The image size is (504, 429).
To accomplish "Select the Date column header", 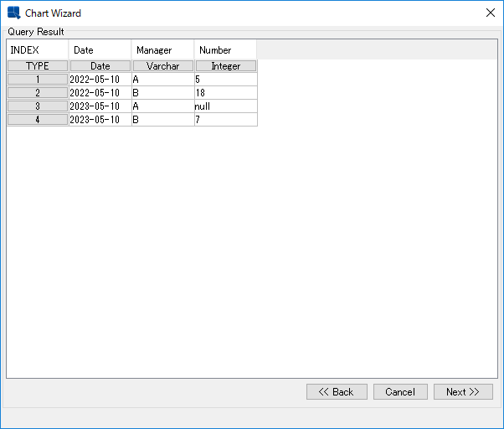I will click(100, 50).
